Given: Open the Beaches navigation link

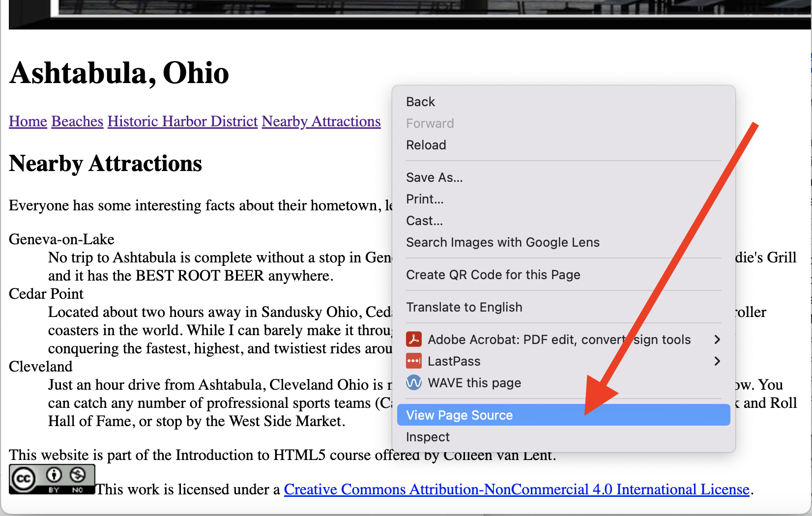Looking at the screenshot, I should click(77, 121).
